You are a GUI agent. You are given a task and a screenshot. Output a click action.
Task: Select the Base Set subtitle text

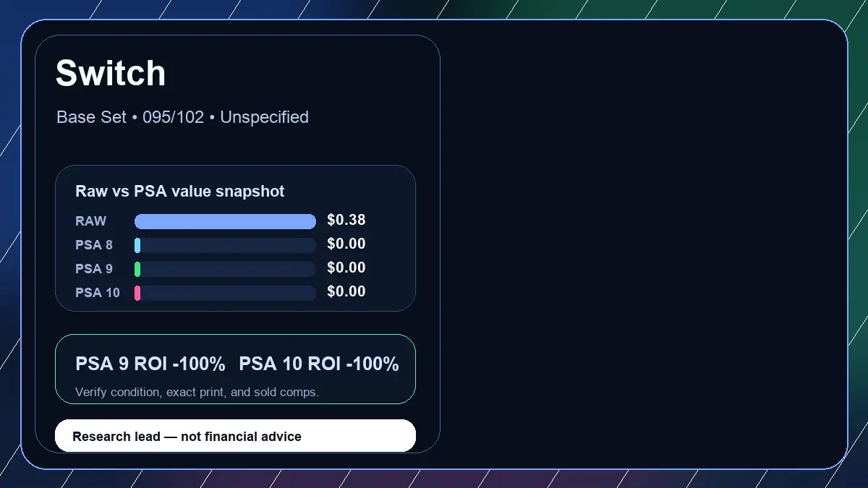[182, 117]
